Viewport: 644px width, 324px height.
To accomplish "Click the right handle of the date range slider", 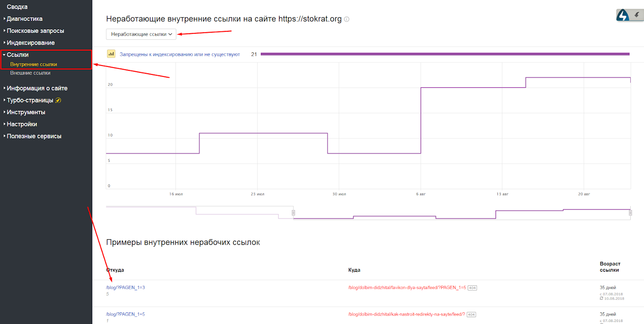I will tap(630, 213).
